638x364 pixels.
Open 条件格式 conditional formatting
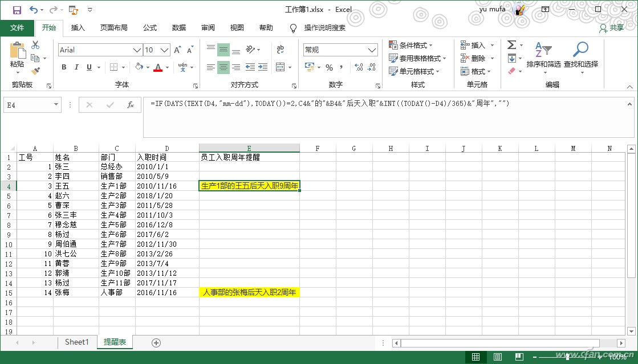411,45
